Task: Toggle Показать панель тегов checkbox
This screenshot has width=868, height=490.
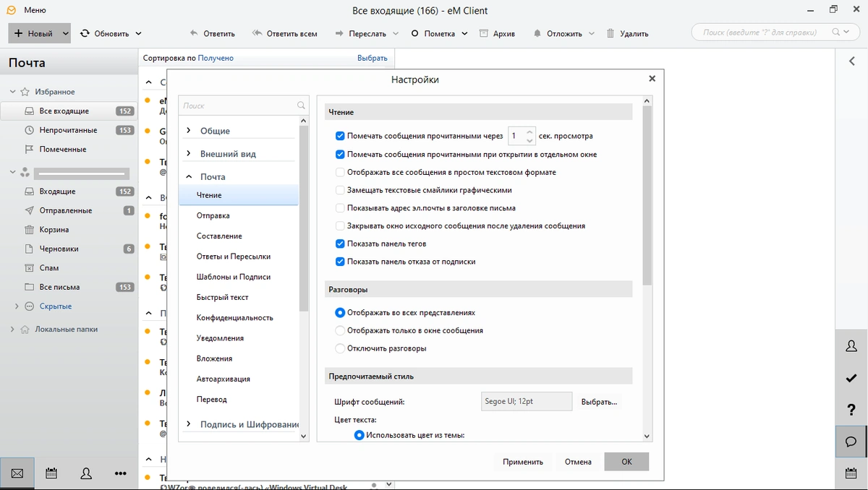Action: click(x=340, y=244)
